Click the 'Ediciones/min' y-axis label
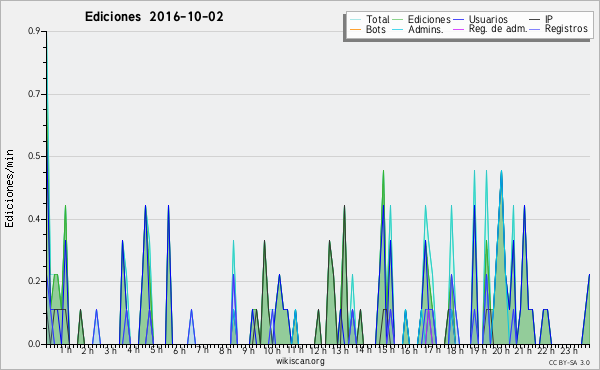600x370 pixels. tap(9, 188)
